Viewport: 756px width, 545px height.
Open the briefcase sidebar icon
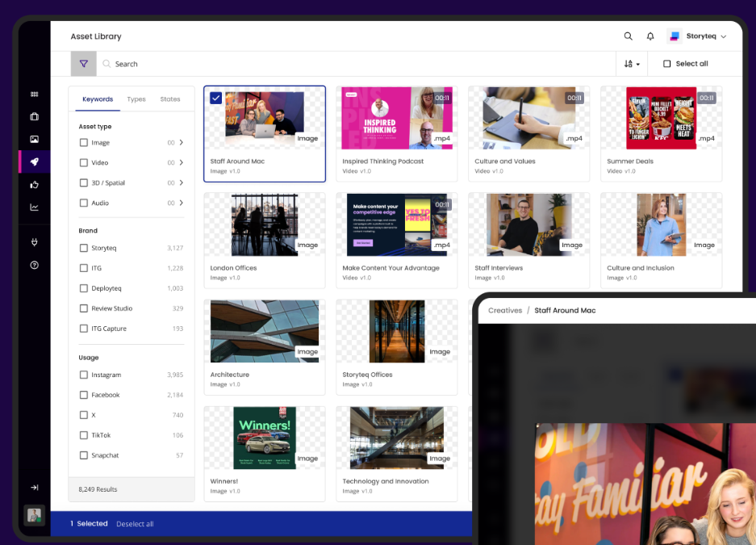click(x=34, y=116)
